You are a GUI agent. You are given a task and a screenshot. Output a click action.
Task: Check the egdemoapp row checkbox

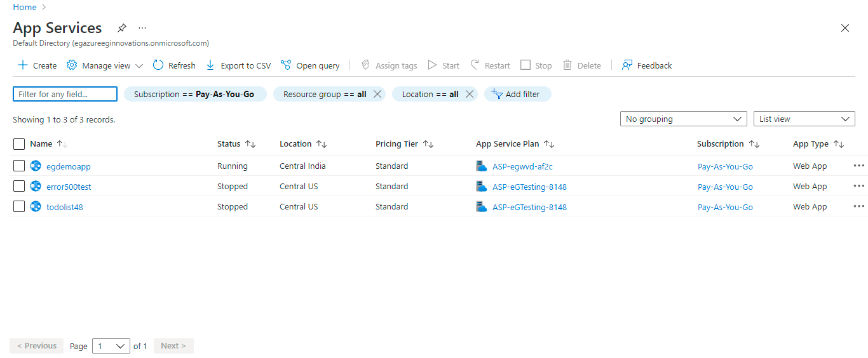[19, 166]
